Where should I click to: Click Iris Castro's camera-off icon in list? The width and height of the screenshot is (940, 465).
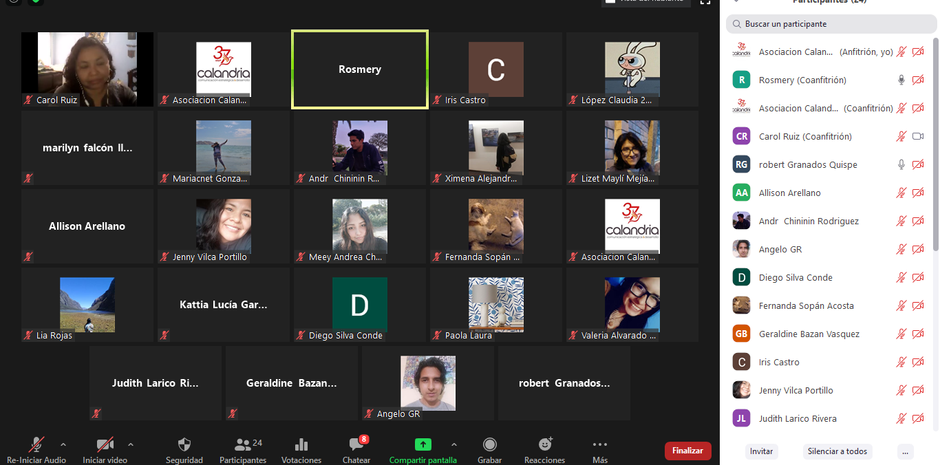(x=917, y=362)
